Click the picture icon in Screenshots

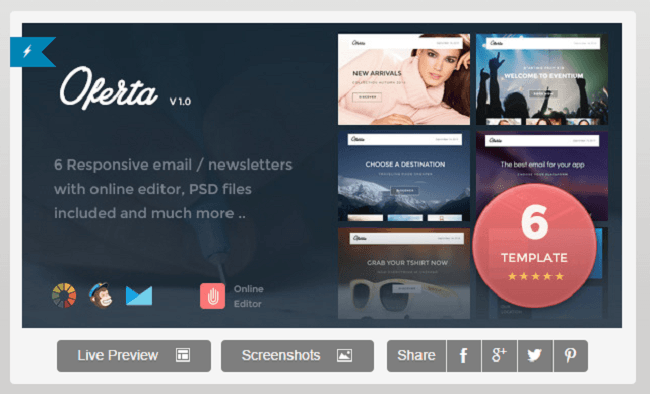point(344,355)
